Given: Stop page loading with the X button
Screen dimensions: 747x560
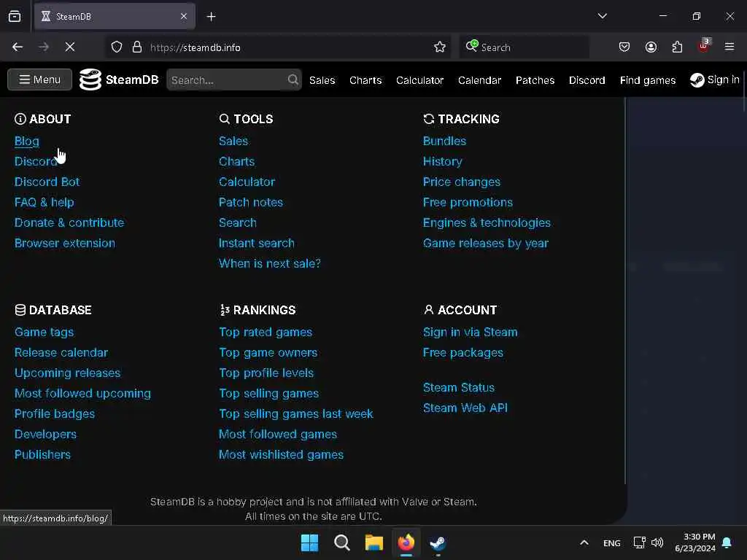Looking at the screenshot, I should coord(69,47).
